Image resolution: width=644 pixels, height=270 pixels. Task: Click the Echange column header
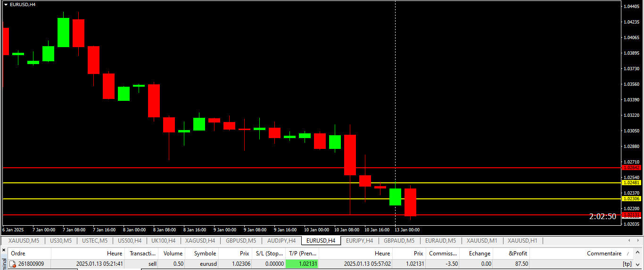click(x=477, y=254)
